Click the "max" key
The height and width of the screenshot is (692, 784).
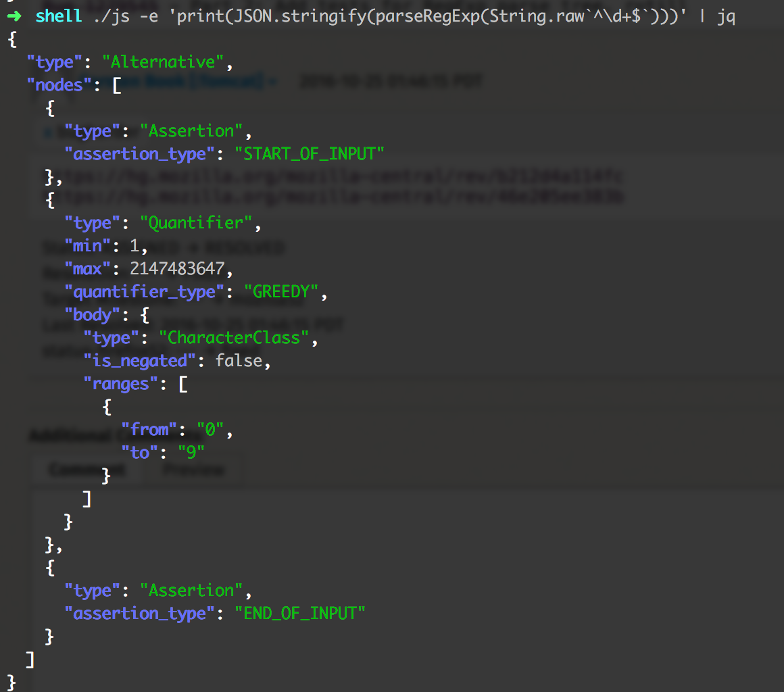click(x=87, y=269)
